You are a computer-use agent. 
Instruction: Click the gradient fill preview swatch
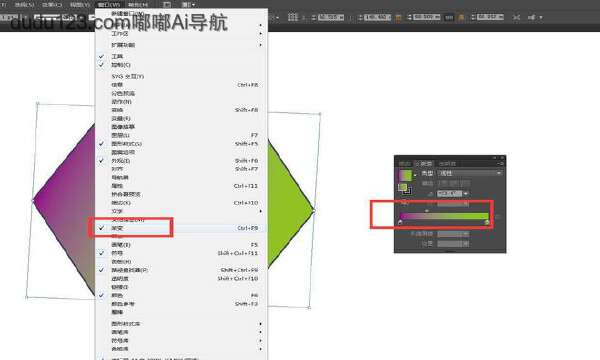pyautogui.click(x=405, y=175)
